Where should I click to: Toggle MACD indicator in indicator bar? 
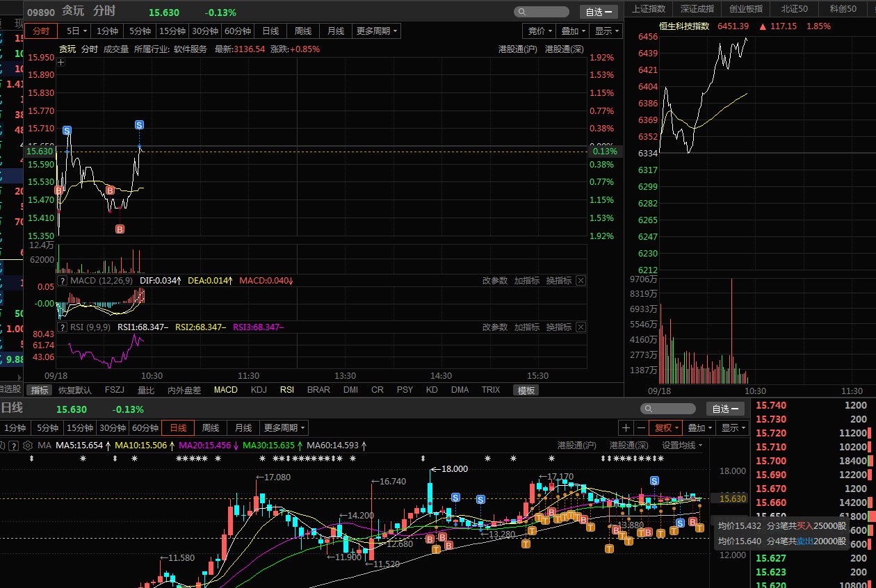[x=226, y=391]
